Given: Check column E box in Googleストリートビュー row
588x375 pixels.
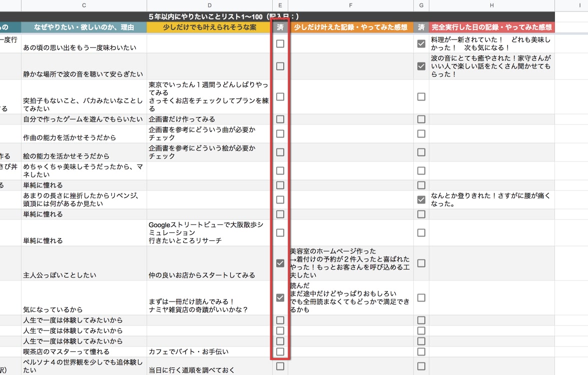Looking at the screenshot, I should click(x=280, y=232).
